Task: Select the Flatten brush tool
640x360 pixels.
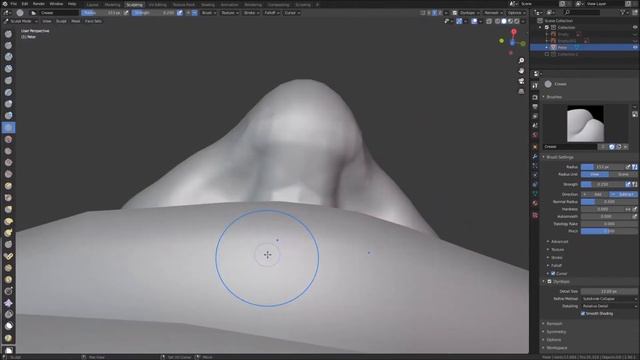Action: 8,151
